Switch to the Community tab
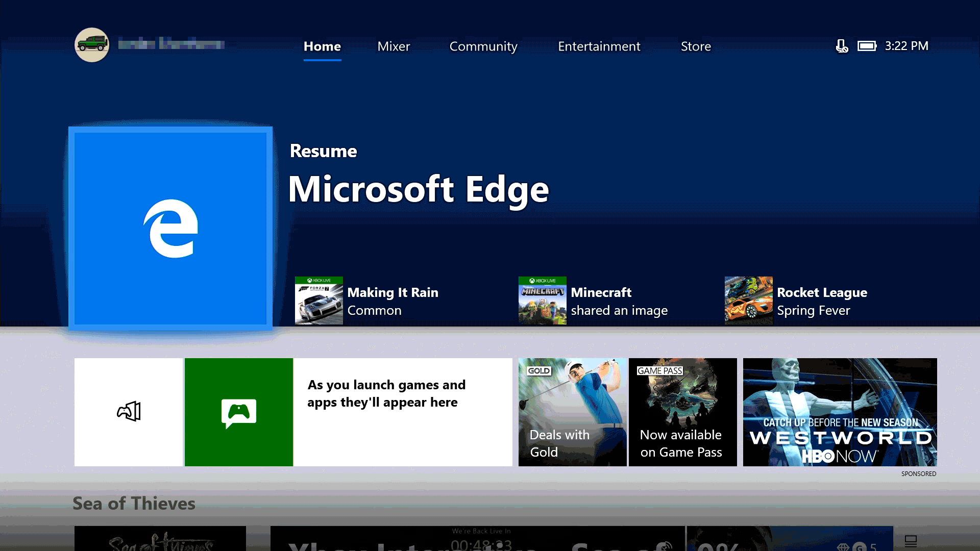Image resolution: width=980 pixels, height=551 pixels. 483,46
